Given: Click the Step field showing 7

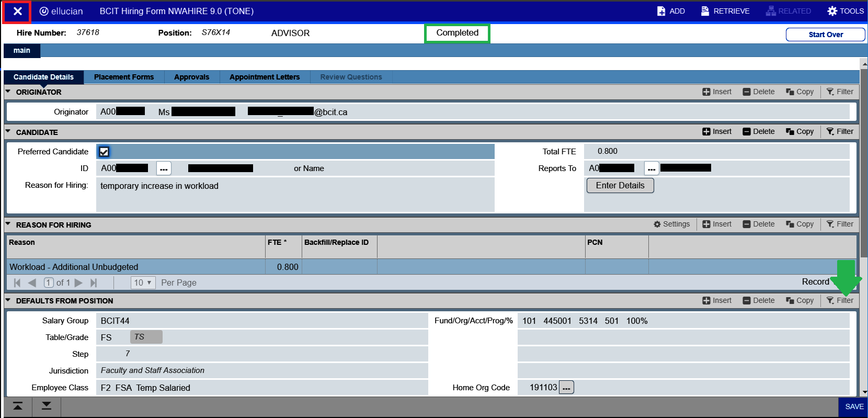Looking at the screenshot, I should coord(262,354).
